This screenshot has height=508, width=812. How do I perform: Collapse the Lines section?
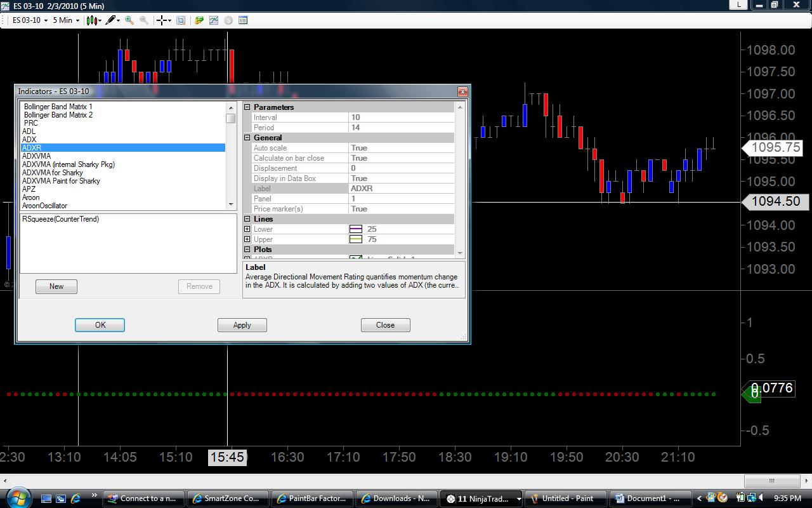click(247, 219)
